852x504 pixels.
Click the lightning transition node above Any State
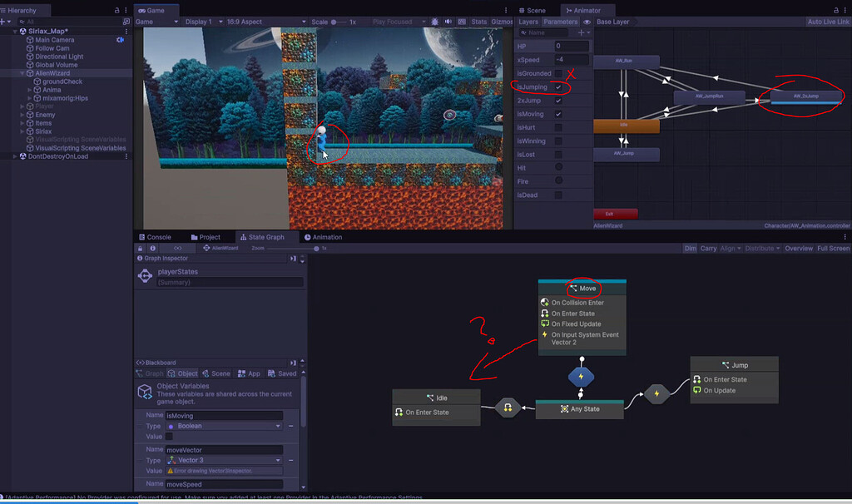click(x=581, y=377)
